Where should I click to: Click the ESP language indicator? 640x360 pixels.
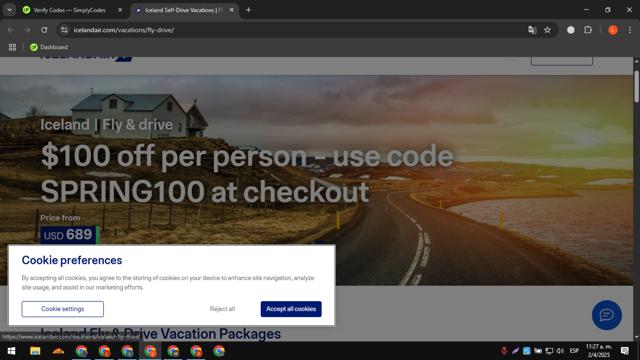tap(574, 351)
